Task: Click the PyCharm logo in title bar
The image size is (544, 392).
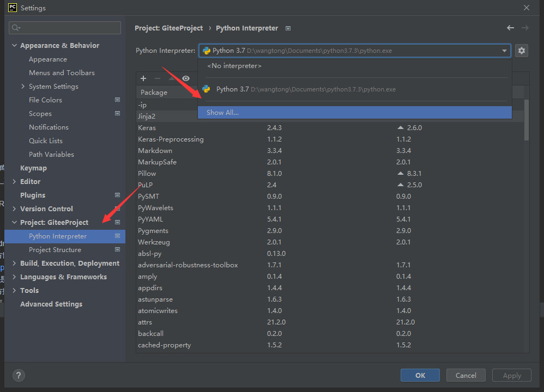Action: pos(13,8)
